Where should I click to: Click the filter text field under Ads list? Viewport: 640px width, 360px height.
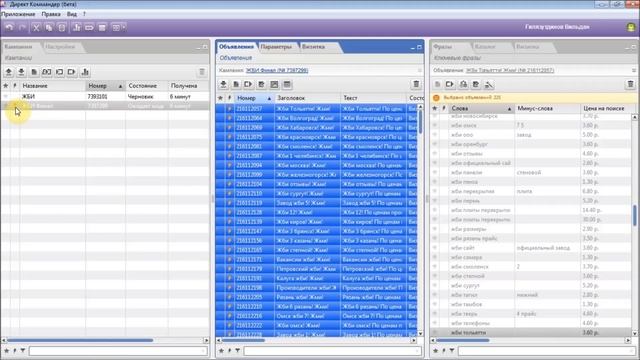[332, 351]
